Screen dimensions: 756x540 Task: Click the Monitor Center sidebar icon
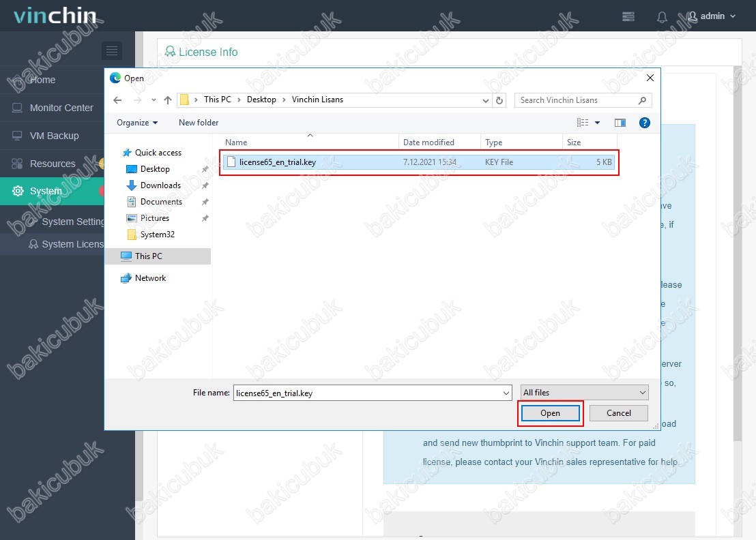tap(17, 108)
